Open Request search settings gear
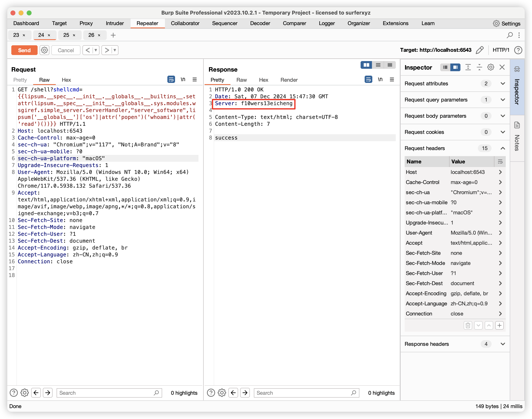The image size is (532, 419). coord(24,393)
